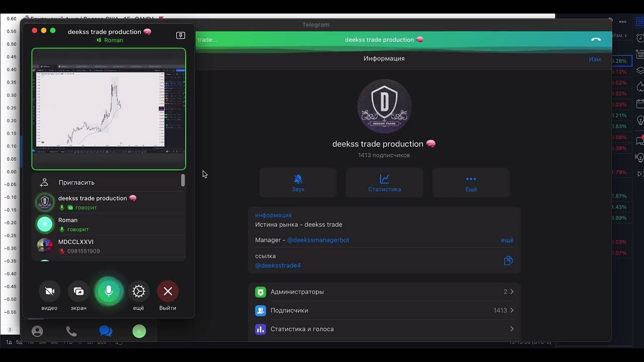Click the chevron on Статистика и голоса row

(512, 329)
